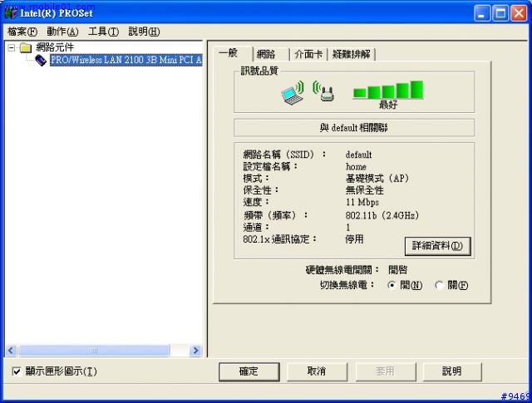Open the 說明(H) menu

pyautogui.click(x=144, y=32)
